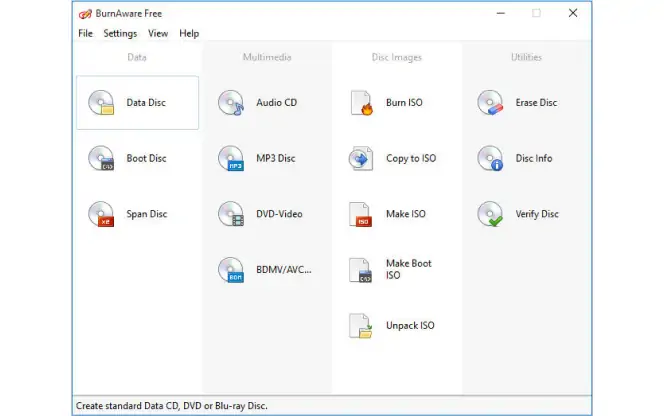Image resolution: width=664 pixels, height=416 pixels.
Task: Click the BurnAware logo in title bar
Action: 85,14
